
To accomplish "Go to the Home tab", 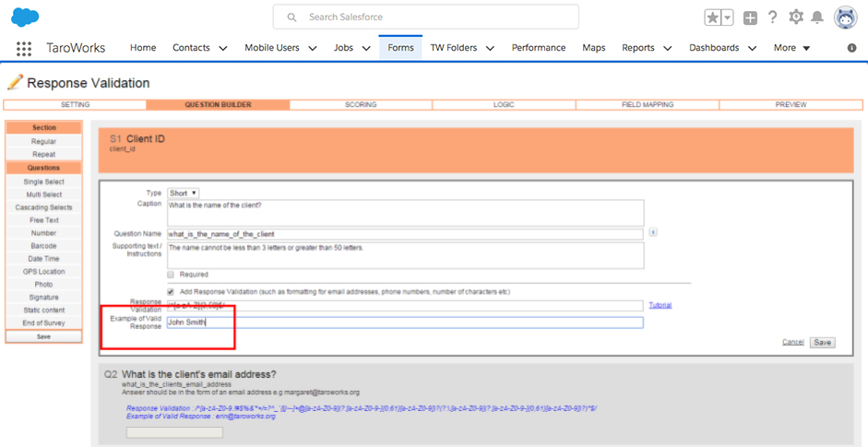I will click(143, 48).
